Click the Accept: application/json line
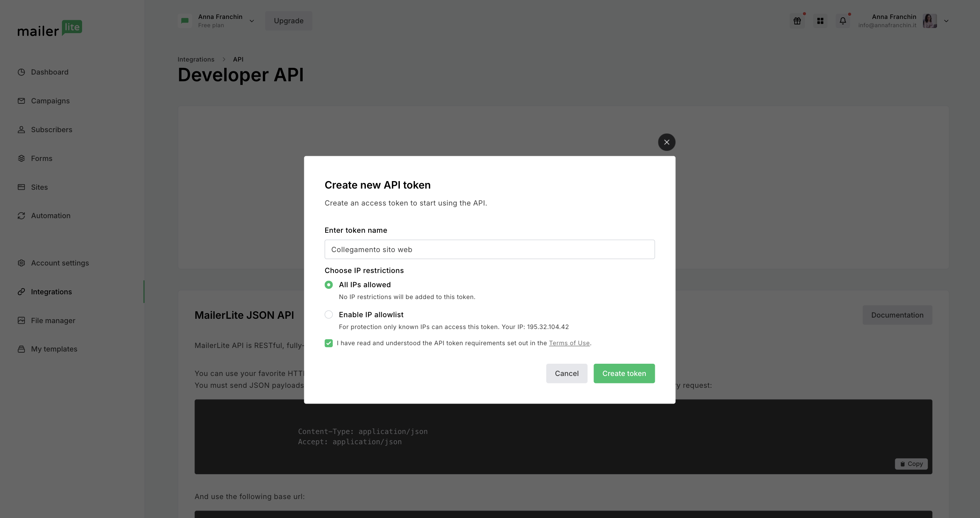 tap(350, 442)
